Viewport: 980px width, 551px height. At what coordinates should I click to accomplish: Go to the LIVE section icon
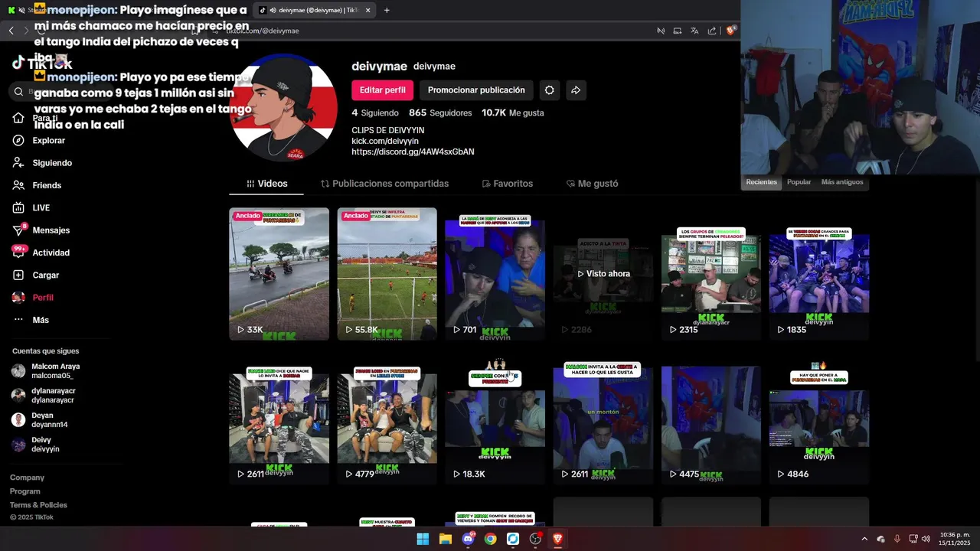point(18,207)
